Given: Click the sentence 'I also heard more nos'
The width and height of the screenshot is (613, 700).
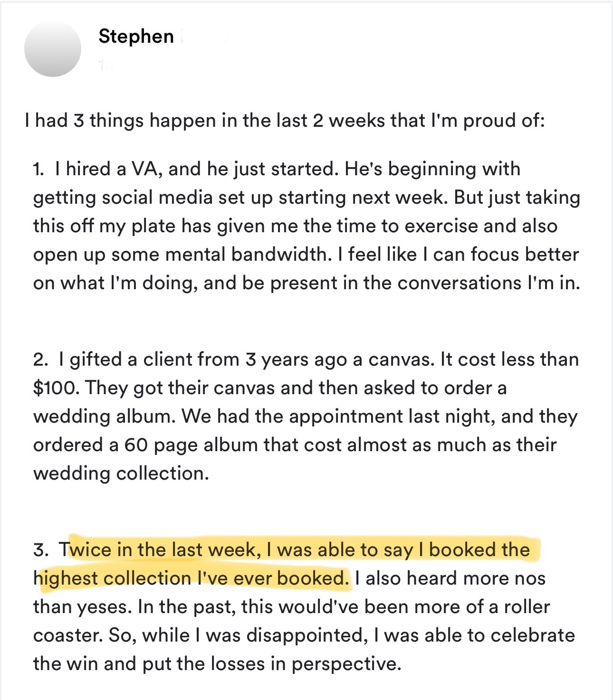Looking at the screenshot, I should pyautogui.click(x=450, y=578).
